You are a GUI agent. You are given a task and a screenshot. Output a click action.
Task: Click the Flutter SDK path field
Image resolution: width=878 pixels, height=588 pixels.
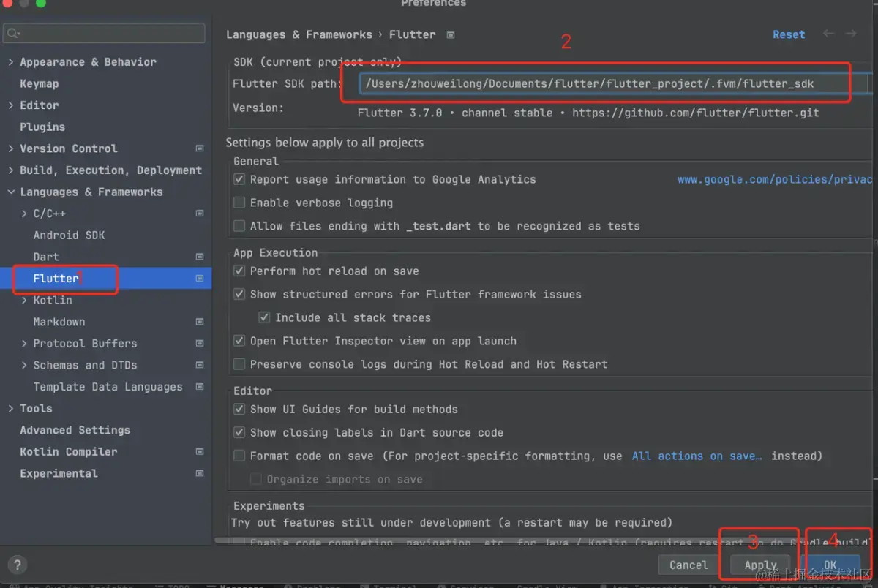point(613,83)
